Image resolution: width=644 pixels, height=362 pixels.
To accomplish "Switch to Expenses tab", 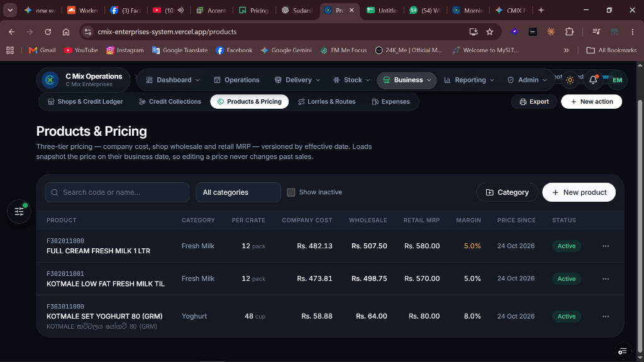I will coord(391,102).
